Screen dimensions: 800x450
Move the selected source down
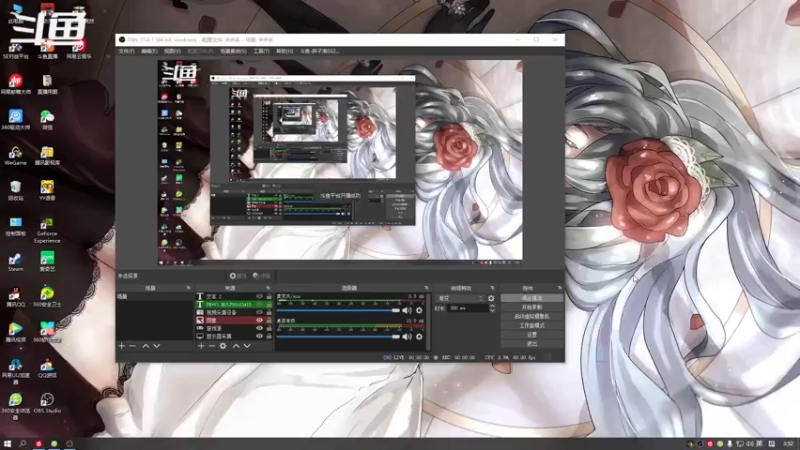click(x=247, y=346)
